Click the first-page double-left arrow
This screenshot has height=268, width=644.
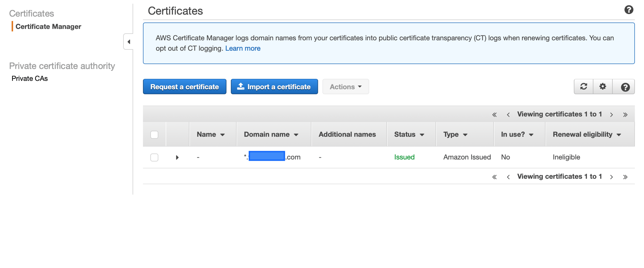click(495, 114)
